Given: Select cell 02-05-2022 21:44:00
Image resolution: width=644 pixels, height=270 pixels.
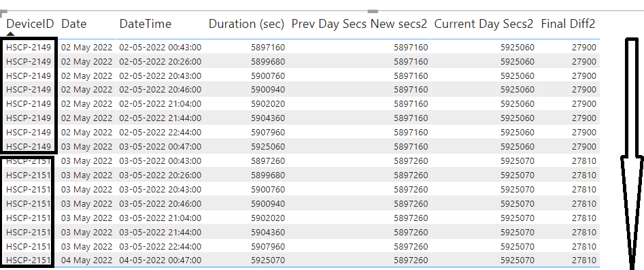Looking at the screenshot, I should [160, 118].
